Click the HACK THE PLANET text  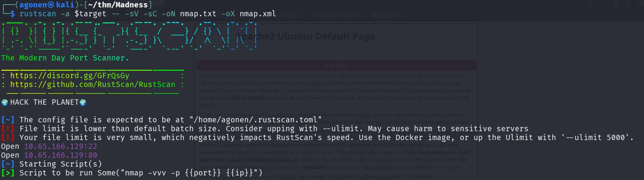(x=44, y=102)
